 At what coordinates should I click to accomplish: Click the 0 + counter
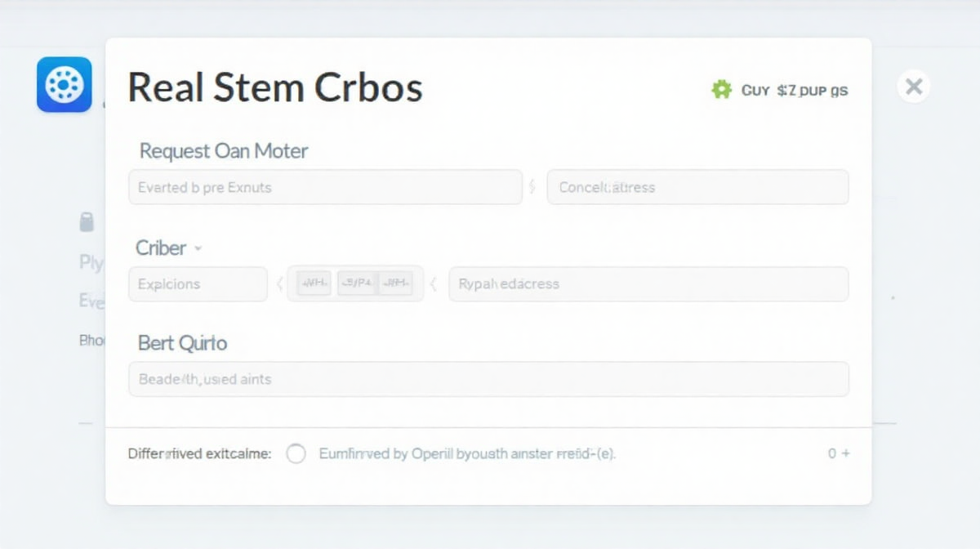[x=839, y=453]
